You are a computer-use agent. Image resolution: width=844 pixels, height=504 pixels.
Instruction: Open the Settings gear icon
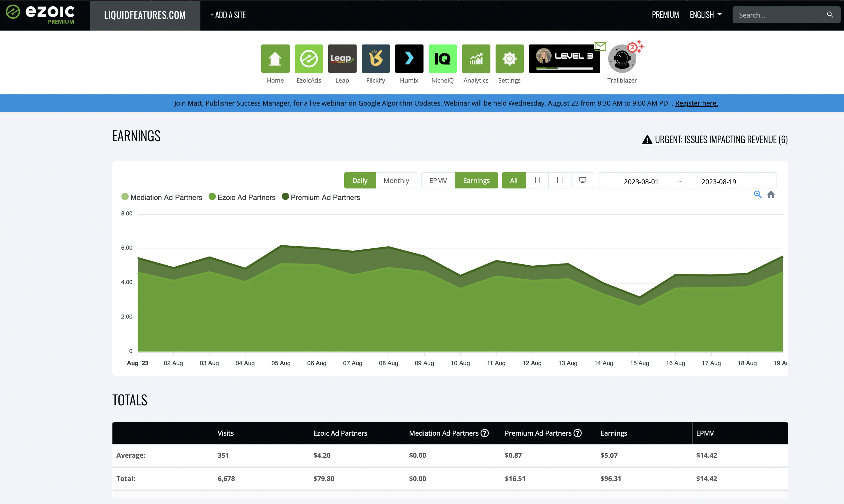[x=509, y=58]
